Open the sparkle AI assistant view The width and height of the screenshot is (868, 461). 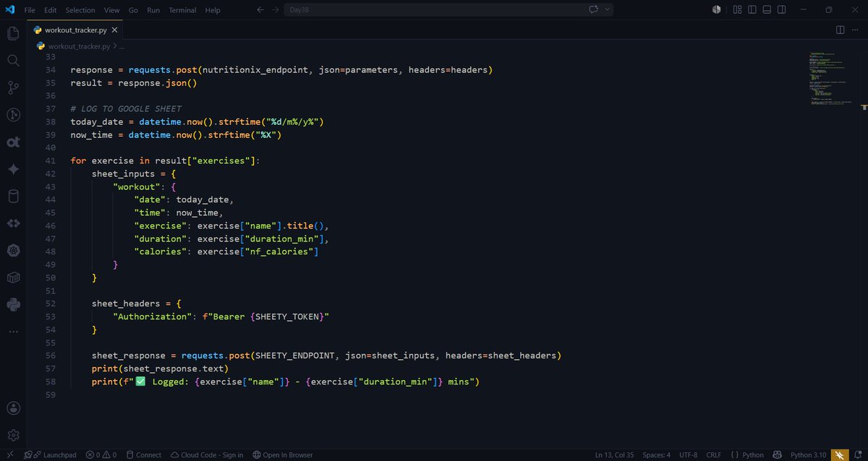point(13,169)
